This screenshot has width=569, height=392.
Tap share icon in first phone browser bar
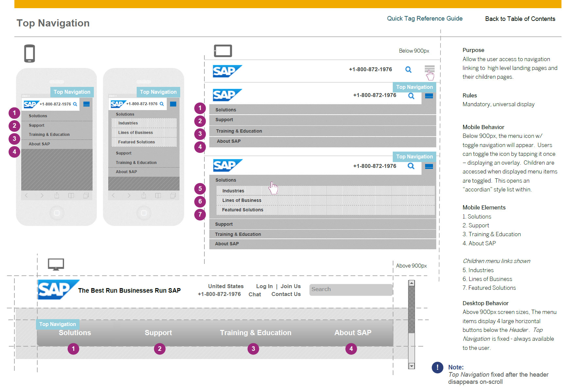[57, 195]
